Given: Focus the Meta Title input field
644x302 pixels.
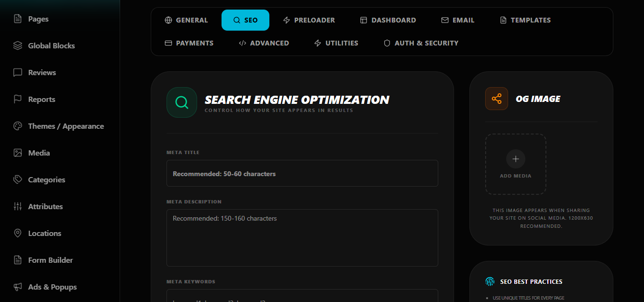Looking at the screenshot, I should point(302,173).
